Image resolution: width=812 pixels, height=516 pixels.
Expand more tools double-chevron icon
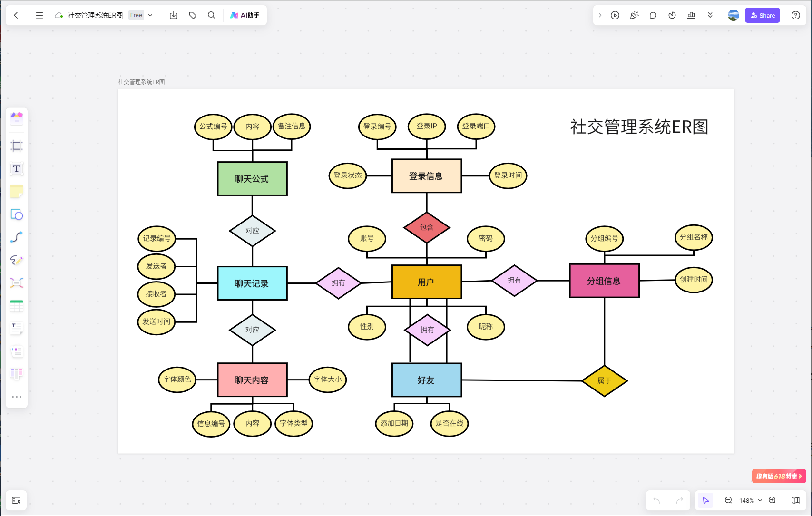pyautogui.click(x=710, y=15)
